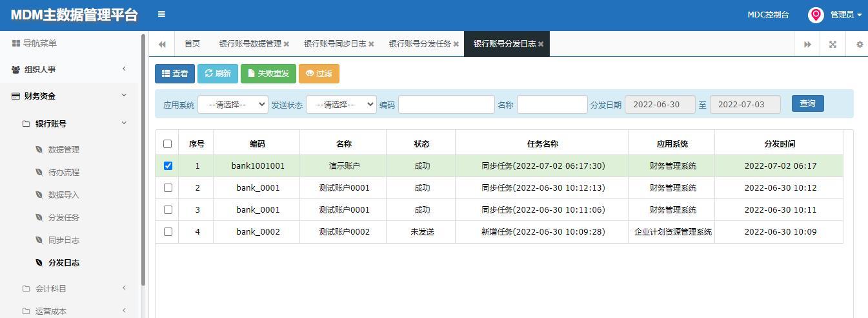Open the 发送状态 dropdown
The image size is (868, 318).
[341, 104]
